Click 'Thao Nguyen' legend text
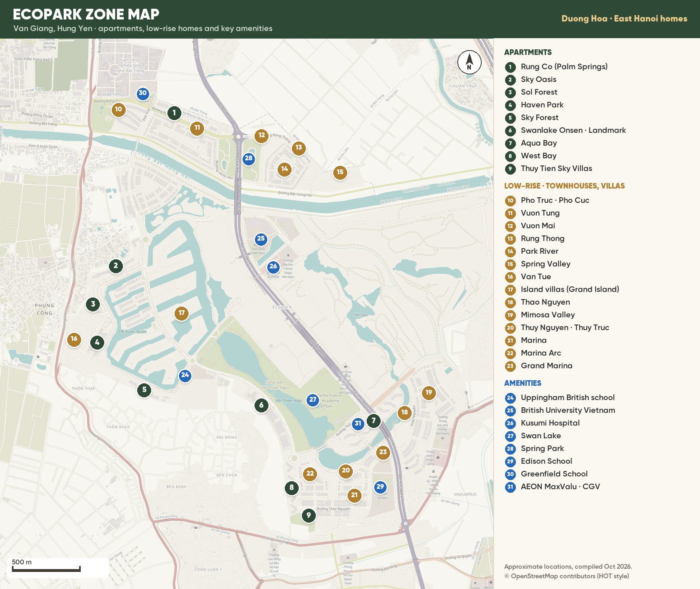 pos(545,302)
